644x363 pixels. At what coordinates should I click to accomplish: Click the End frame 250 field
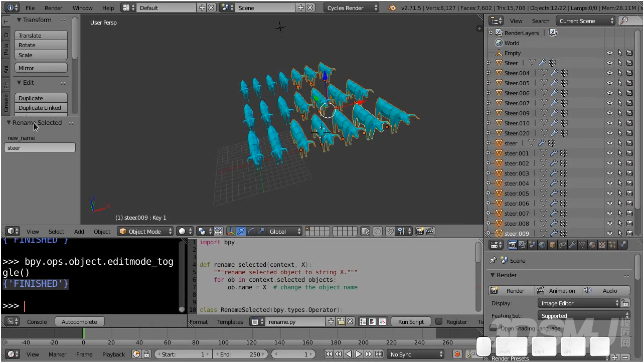tap(240, 354)
